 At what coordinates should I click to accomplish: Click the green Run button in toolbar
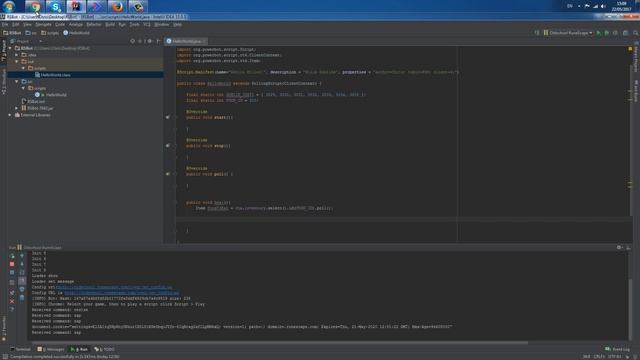tap(599, 33)
